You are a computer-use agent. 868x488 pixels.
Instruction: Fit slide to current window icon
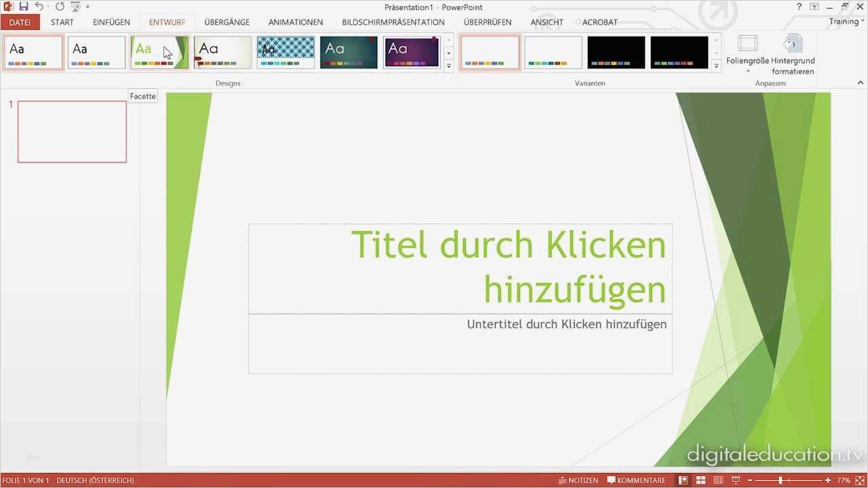860,481
